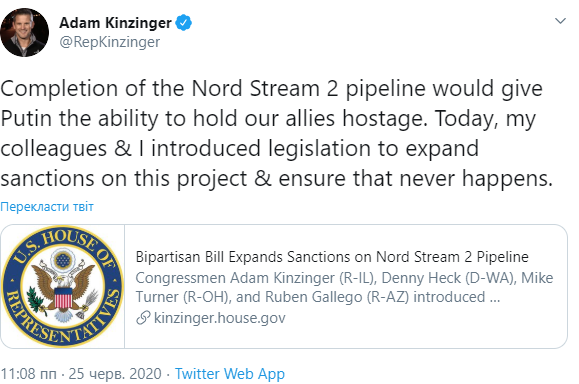The height and width of the screenshot is (384, 579).
Task: Open the Bipartisan Bill Expands Sanctions headline
Action: [332, 257]
